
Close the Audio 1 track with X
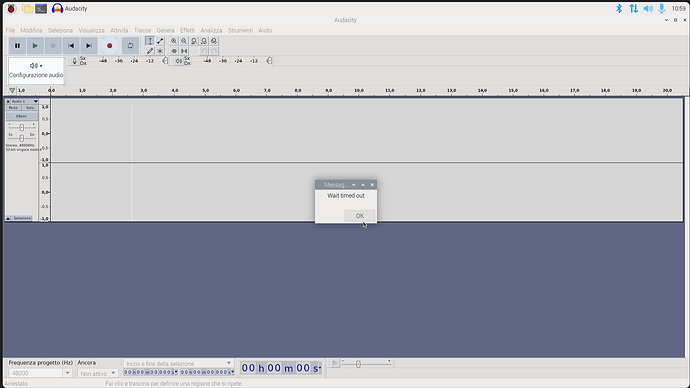click(8, 101)
